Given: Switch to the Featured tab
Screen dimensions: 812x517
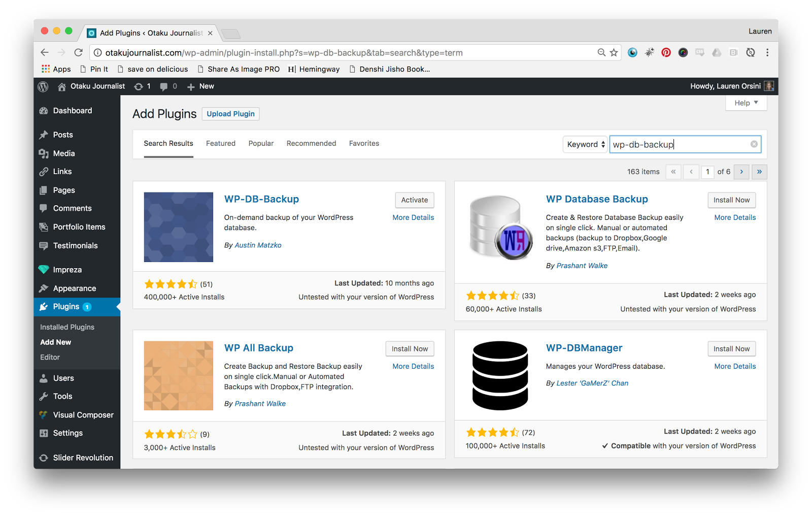Looking at the screenshot, I should pos(221,143).
